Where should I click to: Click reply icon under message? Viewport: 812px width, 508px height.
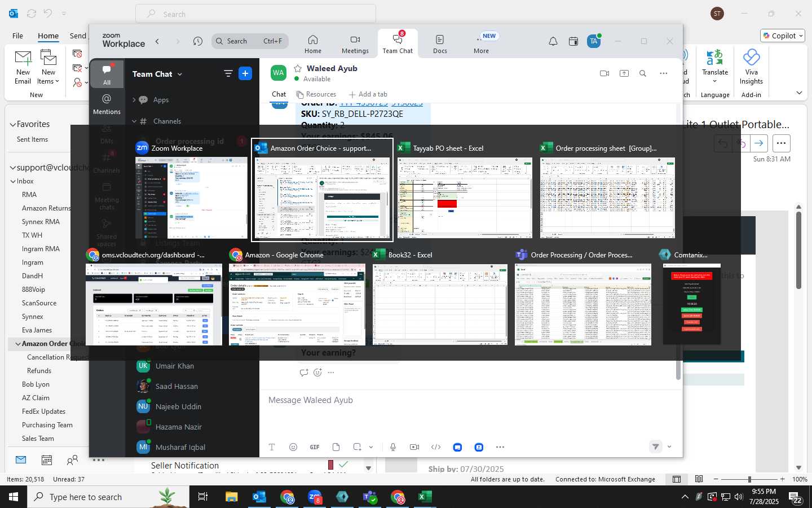(304, 373)
